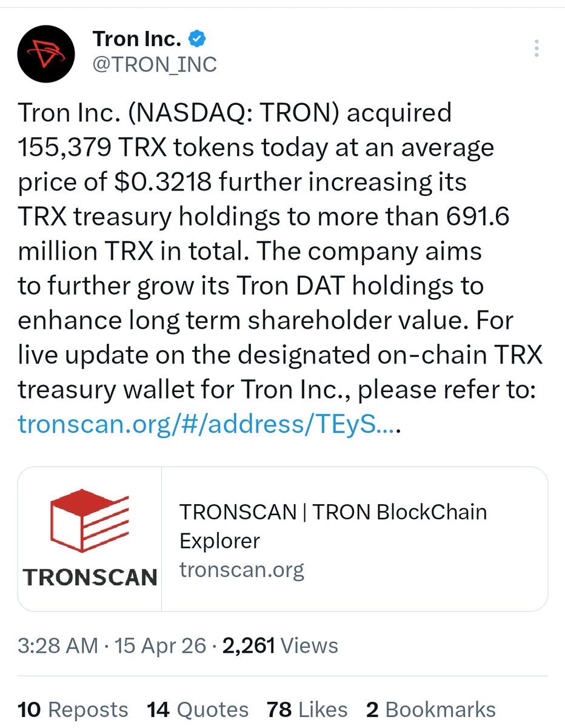This screenshot has width=565, height=728.
Task: Click the 2 Bookmarks count
Action: click(x=430, y=709)
